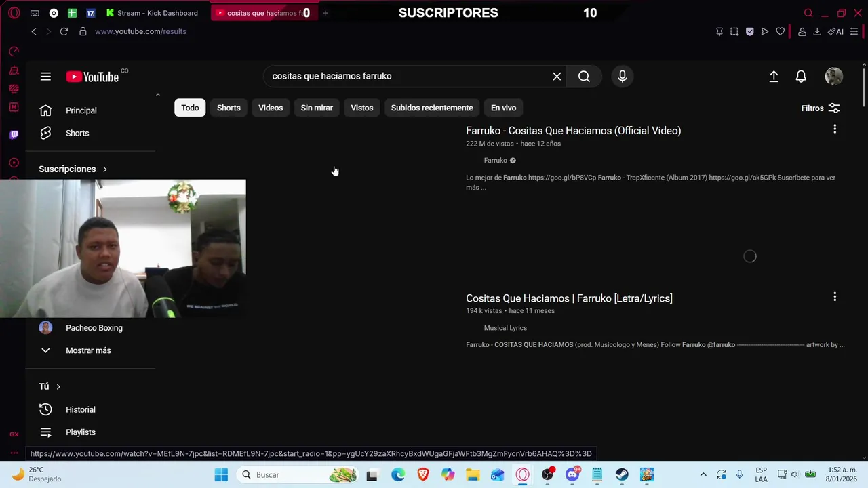
Task: Open more options for Letra/Lyrics result
Action: (x=835, y=296)
